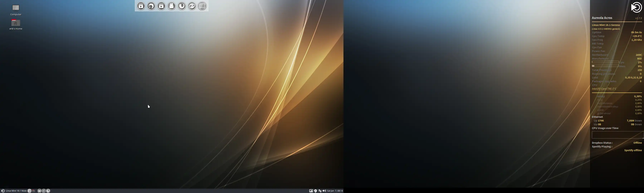
Task: Open erik's Home folder on desktop
Action: (16, 23)
